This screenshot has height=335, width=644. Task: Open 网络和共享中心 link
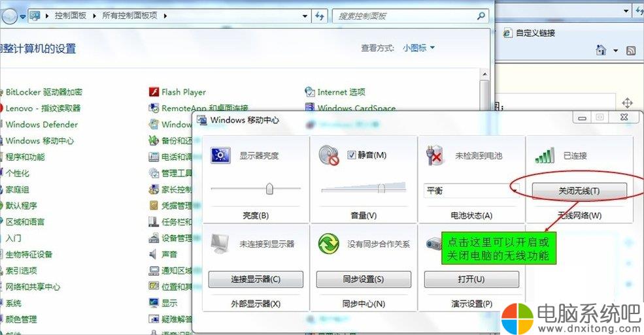(x=33, y=287)
